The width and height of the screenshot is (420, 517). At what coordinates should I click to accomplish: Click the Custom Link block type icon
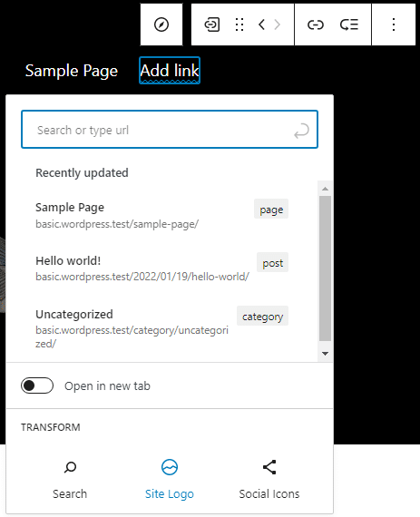pos(211,24)
